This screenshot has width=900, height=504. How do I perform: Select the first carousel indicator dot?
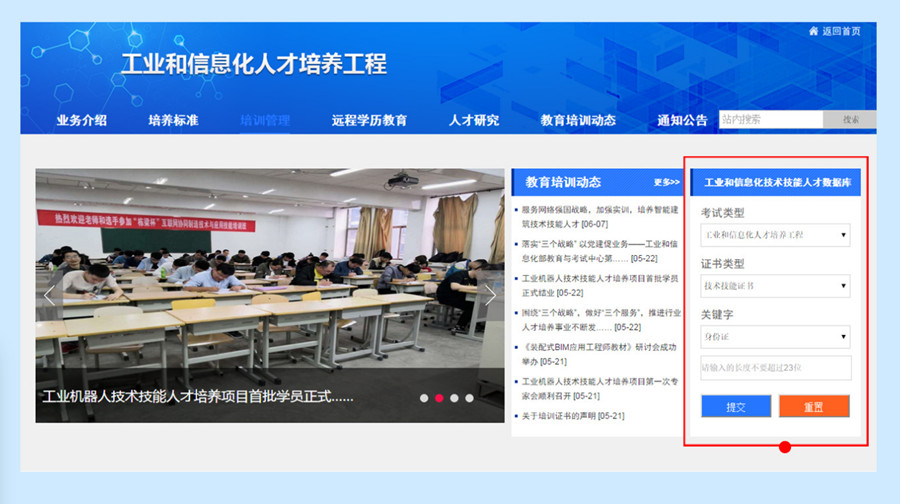click(x=424, y=398)
